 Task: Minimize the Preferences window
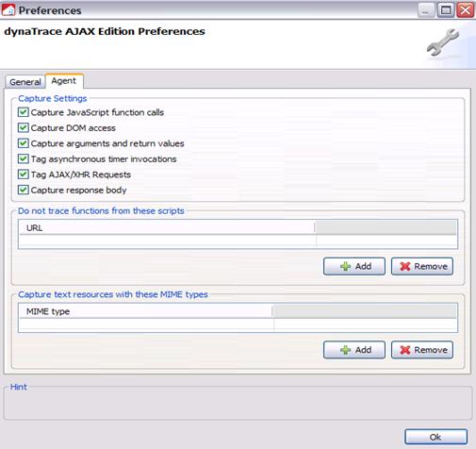click(x=426, y=10)
